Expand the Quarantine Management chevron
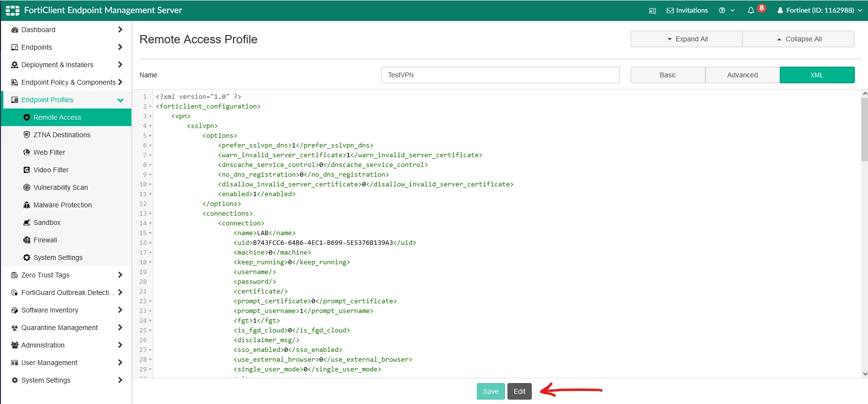Screen dimensions: 868x404 (120, 328)
